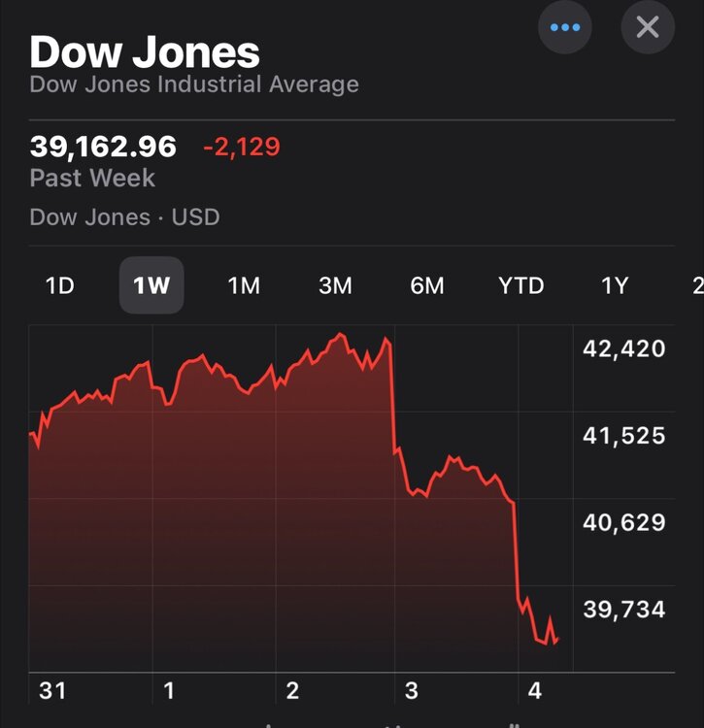This screenshot has width=704, height=728.
Task: Select the 1Y time range tab
Action: (x=615, y=285)
